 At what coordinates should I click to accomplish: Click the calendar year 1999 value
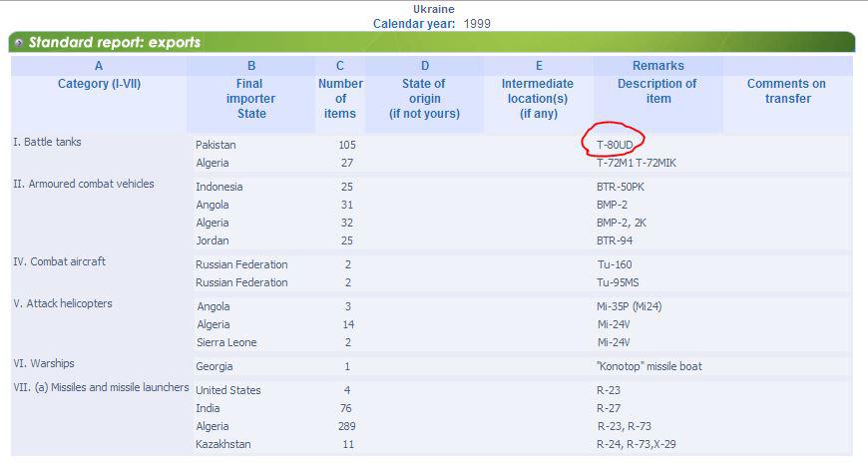(477, 24)
